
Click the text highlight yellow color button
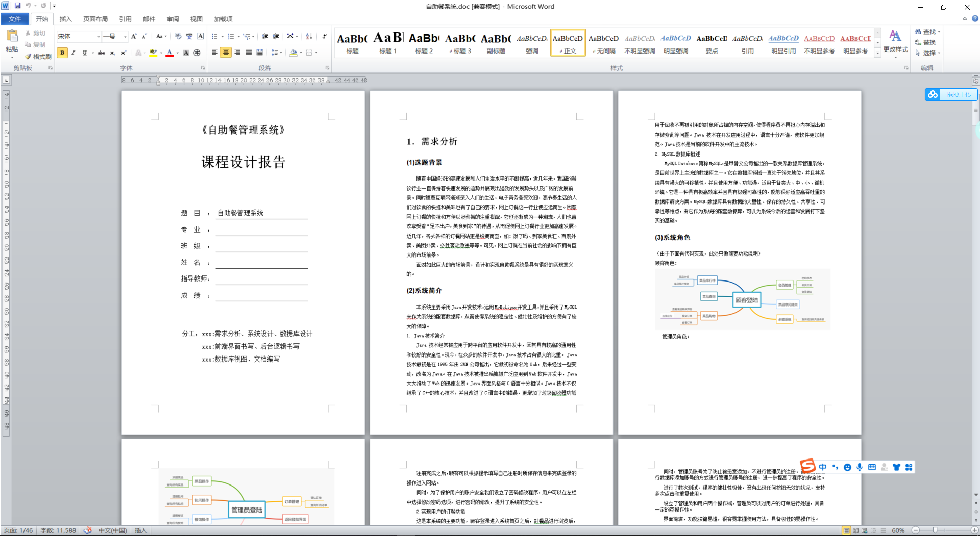pyautogui.click(x=153, y=53)
